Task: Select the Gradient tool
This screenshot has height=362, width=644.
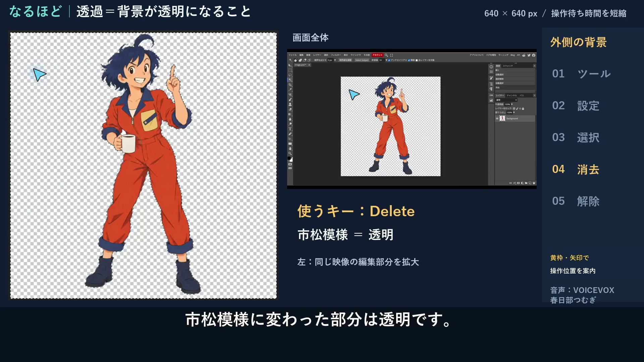Action: tap(290, 114)
